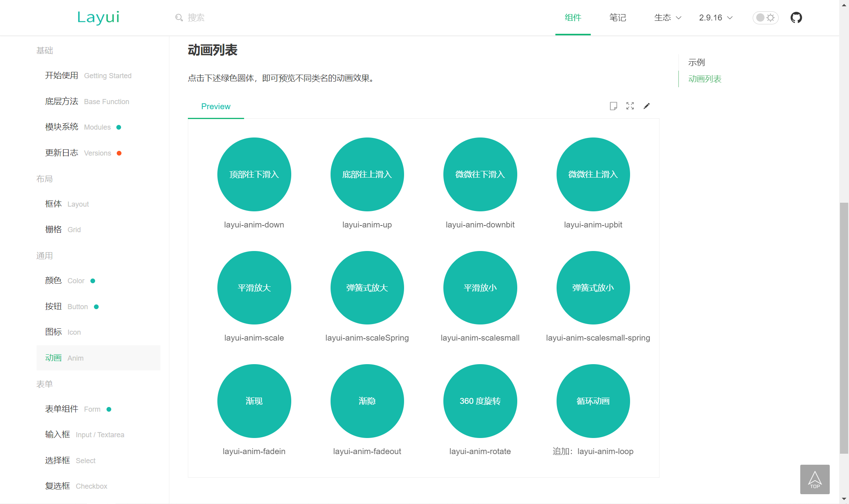Jump to 动画列表 in outline
The height and width of the screenshot is (504, 849).
coord(705,79)
